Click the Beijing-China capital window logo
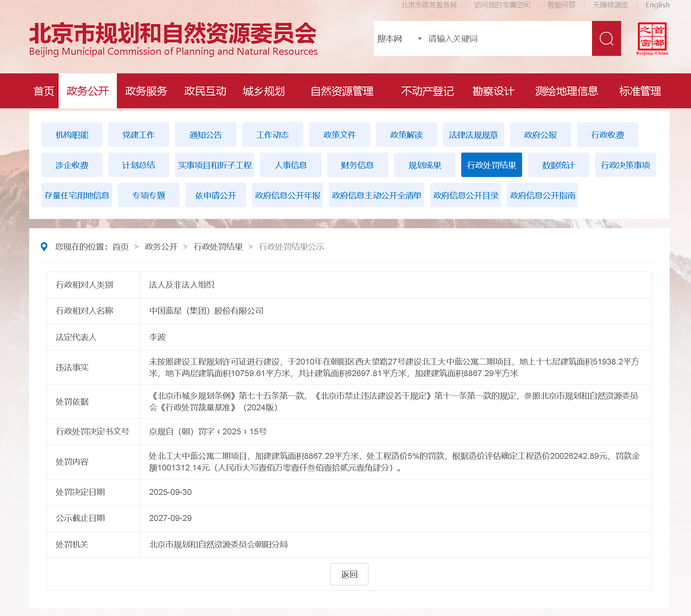The width and height of the screenshot is (691, 616). (x=652, y=38)
